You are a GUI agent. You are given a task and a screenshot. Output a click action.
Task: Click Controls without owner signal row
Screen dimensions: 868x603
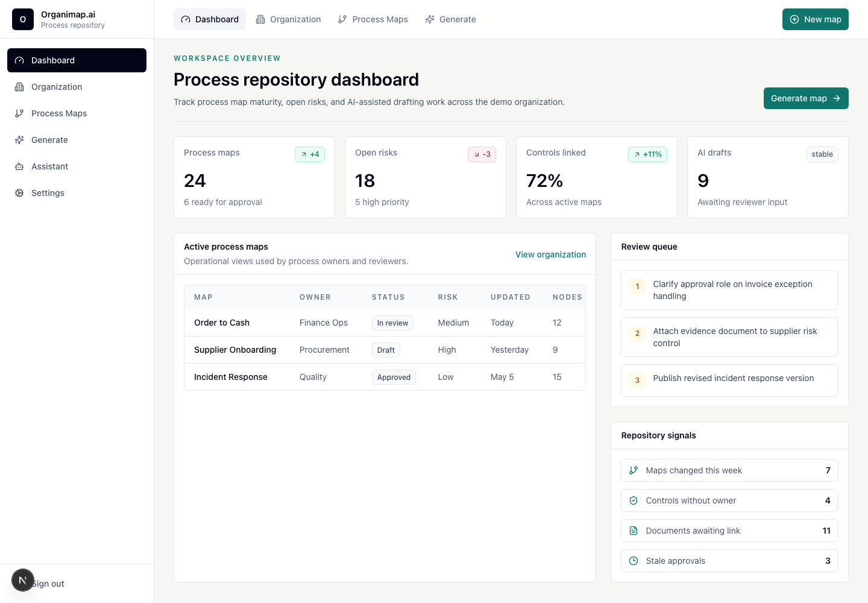tap(729, 500)
